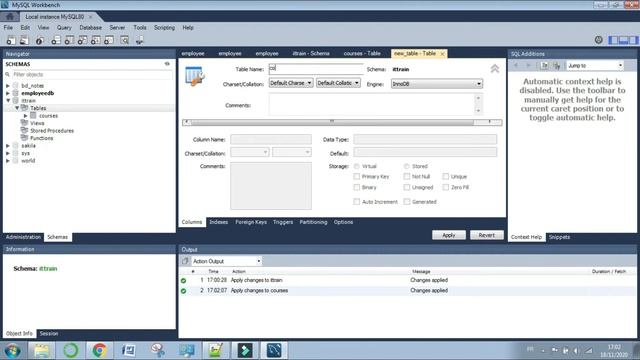The width and height of the screenshot is (640, 360).
Task: Open the object inspector info icon
Action: point(40,40)
